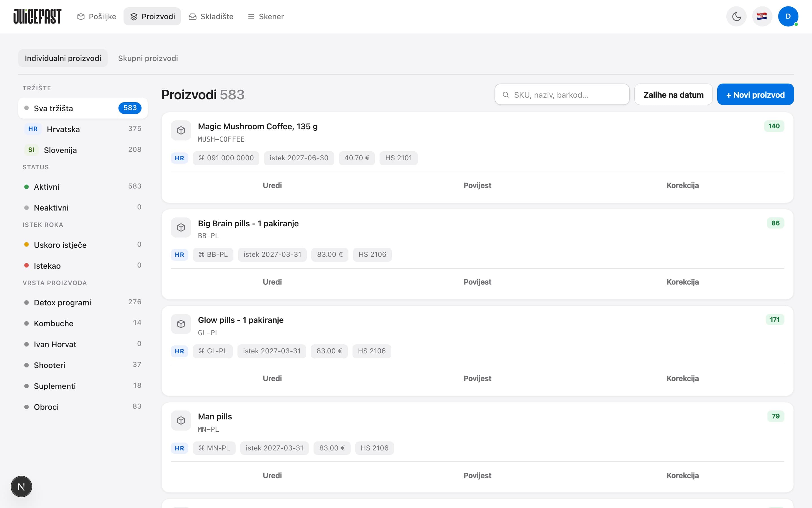Filter product type Obroci
Image resolution: width=812 pixels, height=508 pixels.
pyautogui.click(x=83, y=406)
